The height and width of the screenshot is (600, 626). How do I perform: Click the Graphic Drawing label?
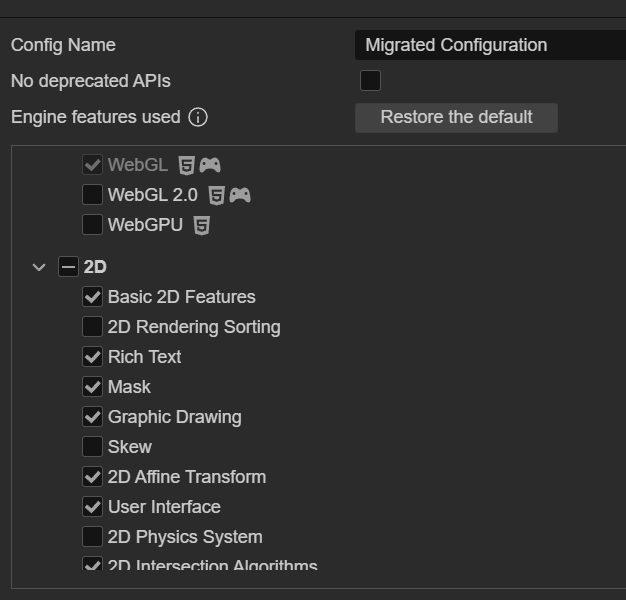pos(174,418)
